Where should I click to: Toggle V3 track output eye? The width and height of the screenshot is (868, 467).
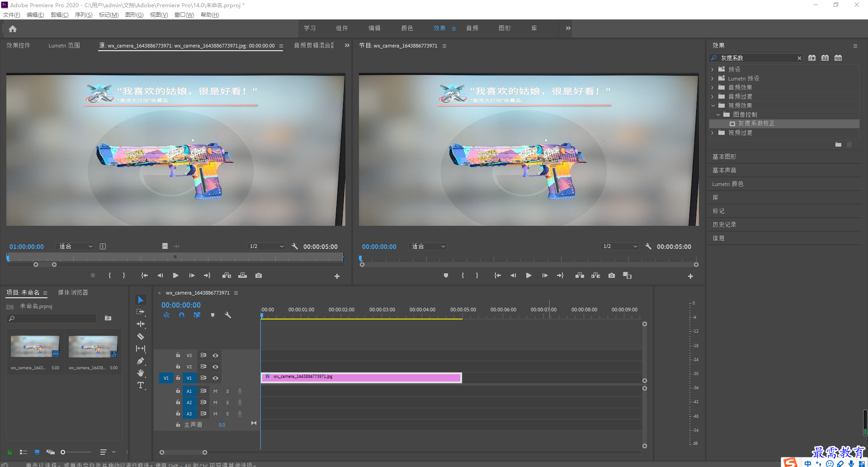coord(216,355)
